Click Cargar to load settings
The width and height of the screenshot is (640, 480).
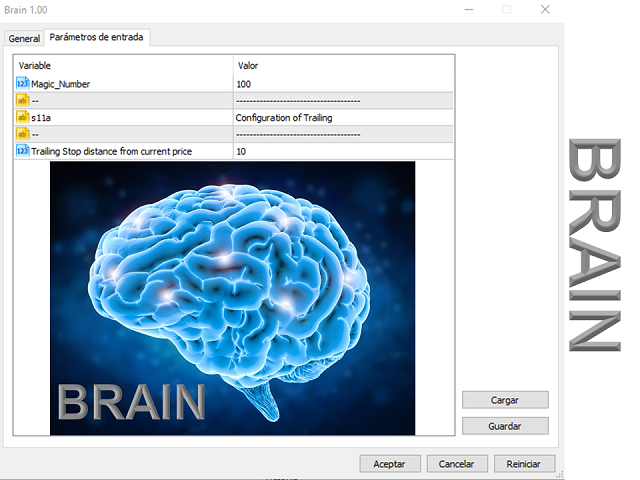(x=505, y=399)
